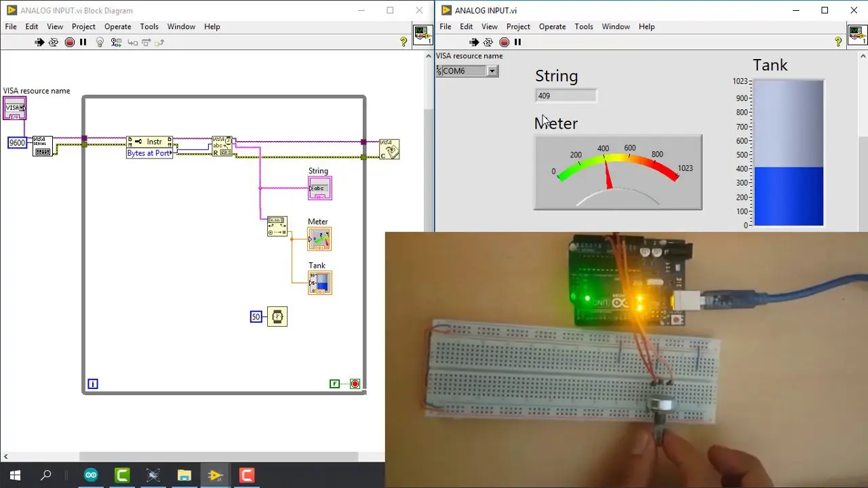Open Arduino IDE from taskbar
The image size is (868, 488).
pyautogui.click(x=91, y=475)
